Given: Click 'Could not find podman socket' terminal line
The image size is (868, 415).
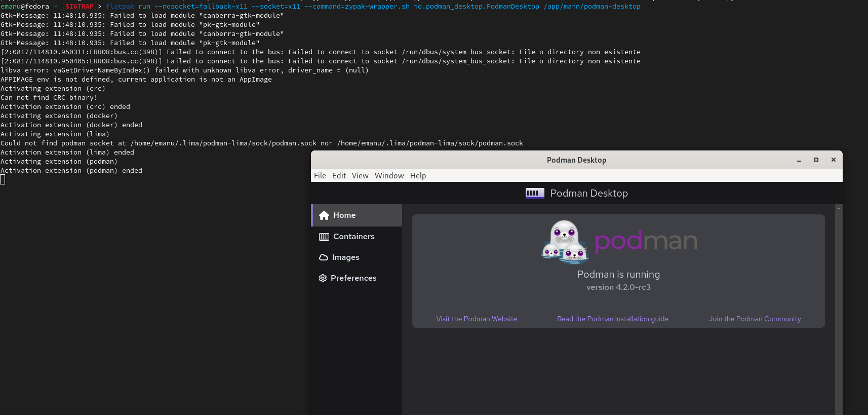Looking at the screenshot, I should click(x=262, y=143).
